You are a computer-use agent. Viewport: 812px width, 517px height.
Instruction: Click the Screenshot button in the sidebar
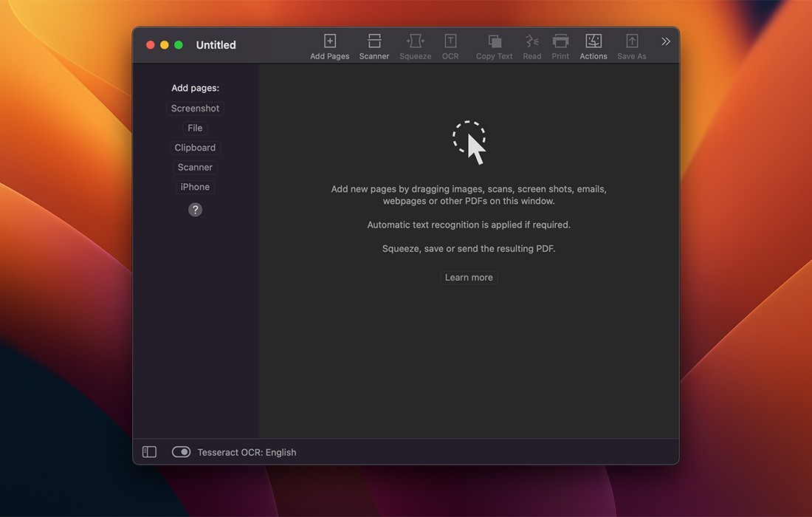click(195, 108)
